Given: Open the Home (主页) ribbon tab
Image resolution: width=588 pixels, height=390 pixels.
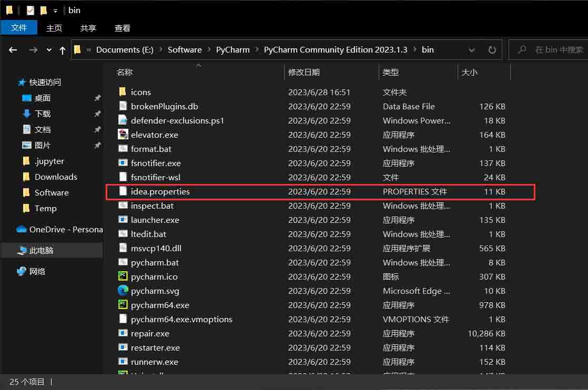Looking at the screenshot, I should click(54, 28).
